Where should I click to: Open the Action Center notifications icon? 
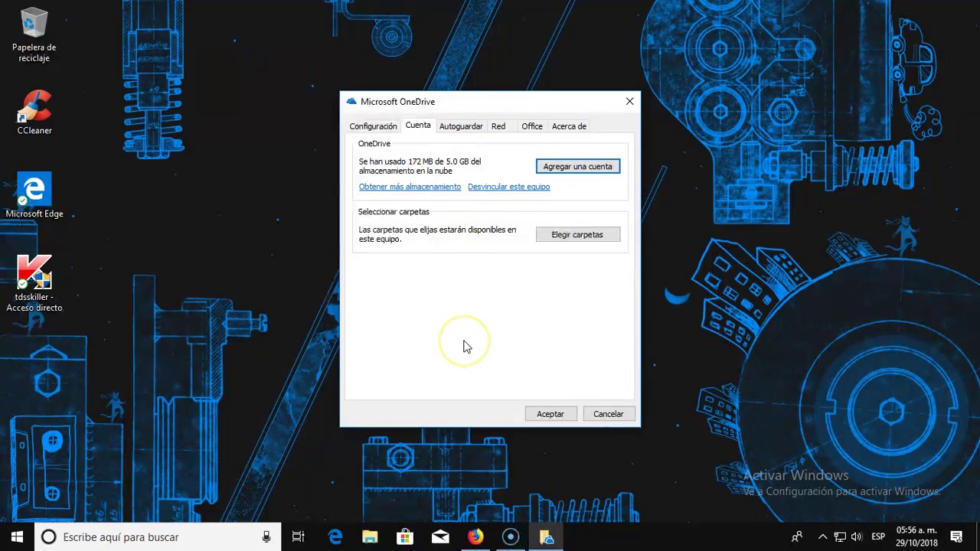click(956, 537)
